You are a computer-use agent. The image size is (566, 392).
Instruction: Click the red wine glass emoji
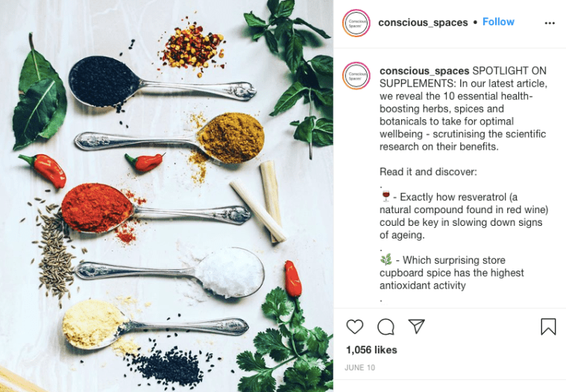pos(386,196)
